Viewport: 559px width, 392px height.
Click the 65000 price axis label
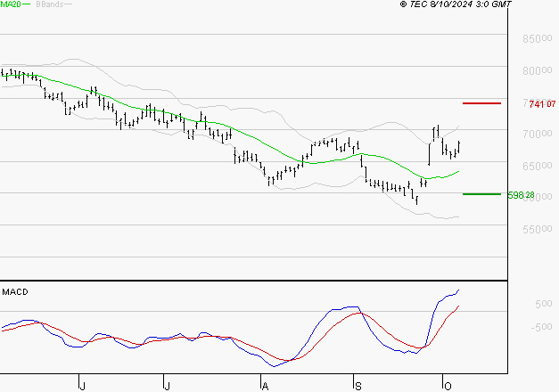[538, 166]
